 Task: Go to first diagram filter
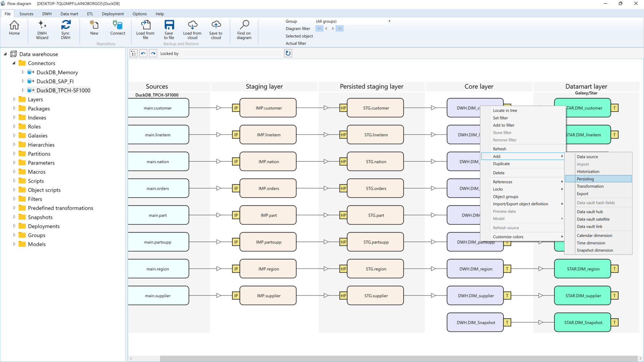click(319, 29)
